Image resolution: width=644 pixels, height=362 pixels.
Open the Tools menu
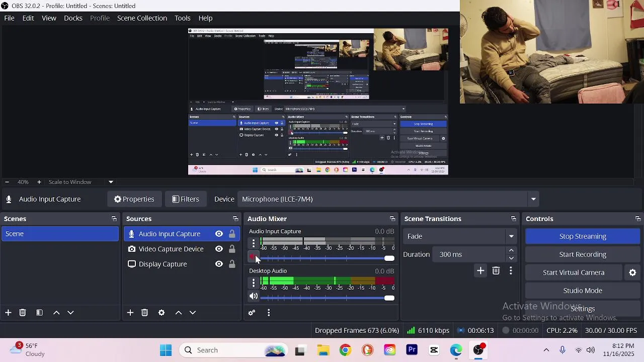(183, 18)
